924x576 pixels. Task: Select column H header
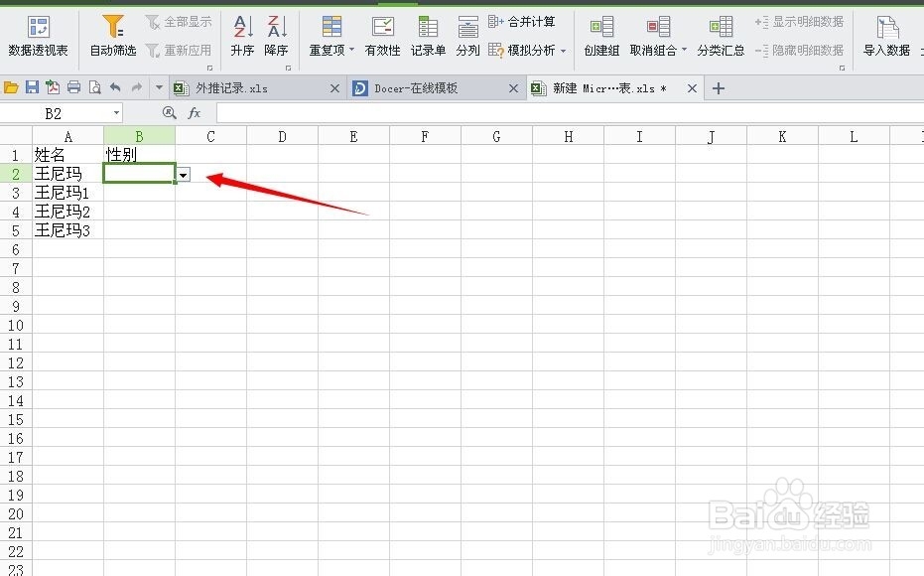(568, 137)
